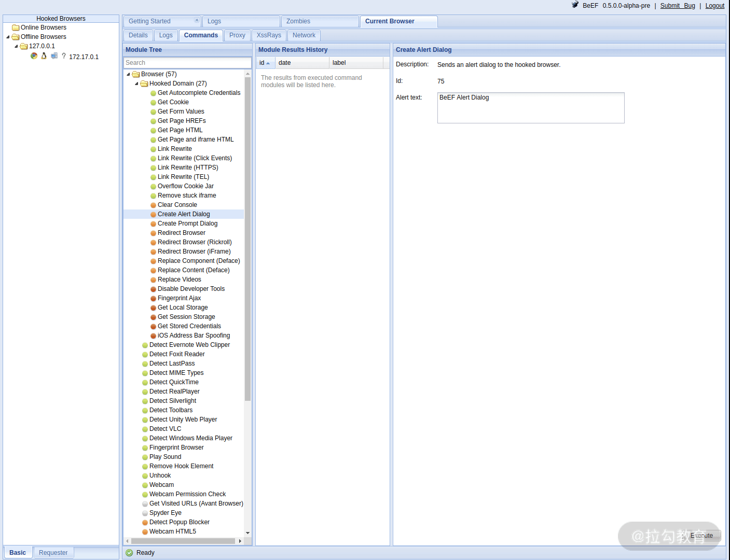The height and width of the screenshot is (560, 730).
Task: Execute the Create Alert Dialog command
Action: tap(701, 536)
